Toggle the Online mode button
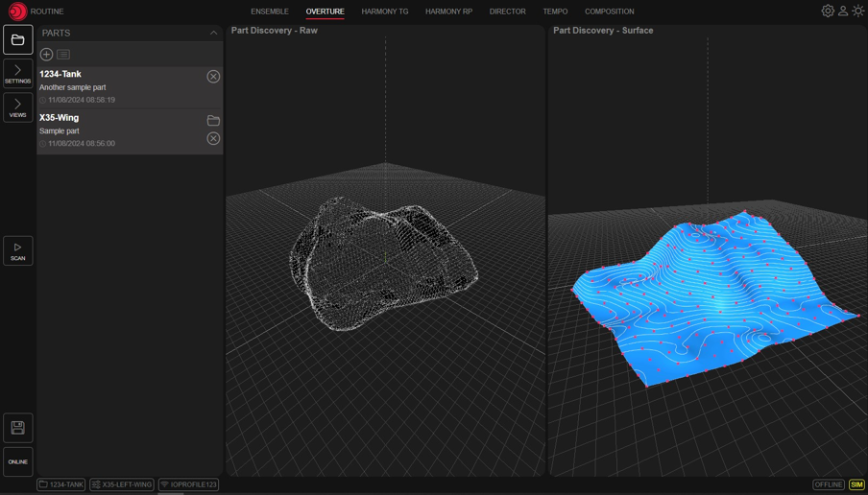The image size is (868, 495). (17, 461)
